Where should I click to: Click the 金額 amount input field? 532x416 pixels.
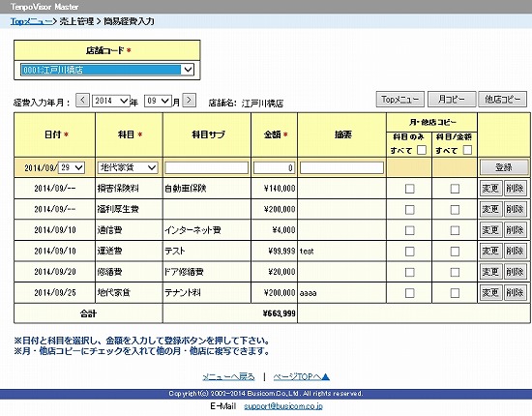274,167
